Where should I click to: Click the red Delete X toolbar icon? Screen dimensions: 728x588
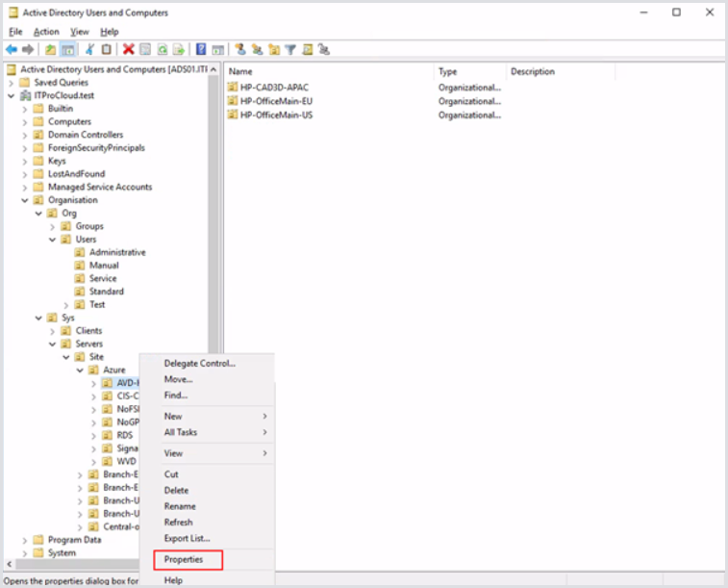(x=128, y=49)
